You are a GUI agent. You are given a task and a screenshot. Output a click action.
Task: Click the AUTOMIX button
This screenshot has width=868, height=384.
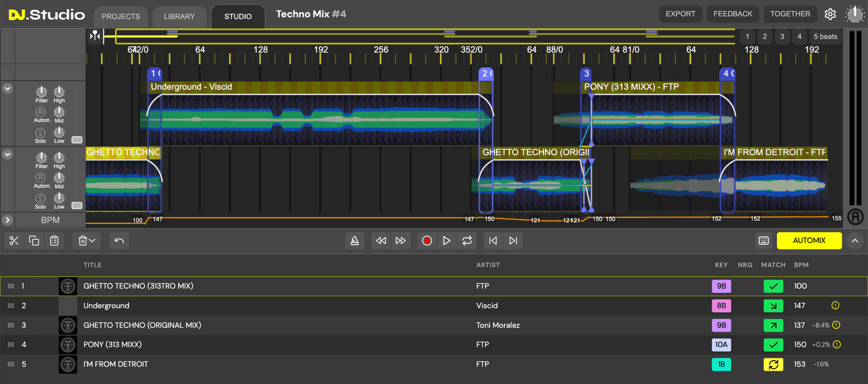(809, 240)
